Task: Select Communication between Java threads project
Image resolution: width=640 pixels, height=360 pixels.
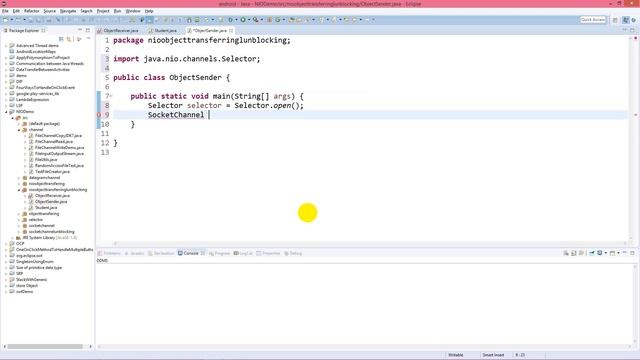Action: click(49, 64)
